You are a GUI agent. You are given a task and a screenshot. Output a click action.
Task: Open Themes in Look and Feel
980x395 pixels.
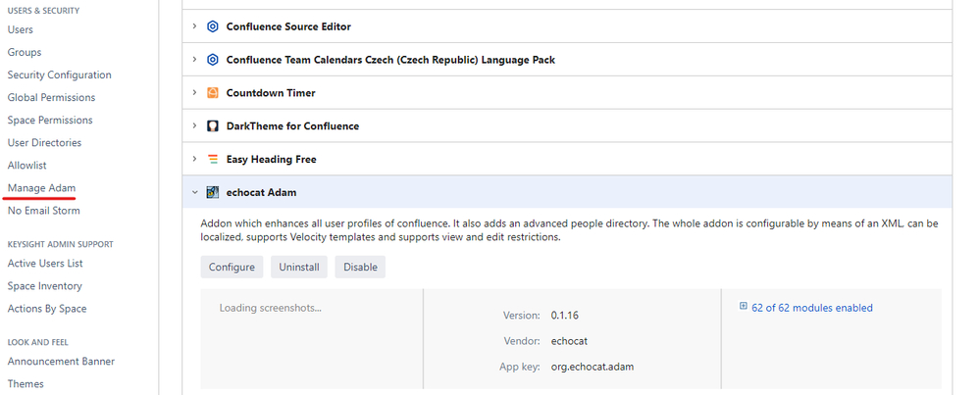coord(26,384)
